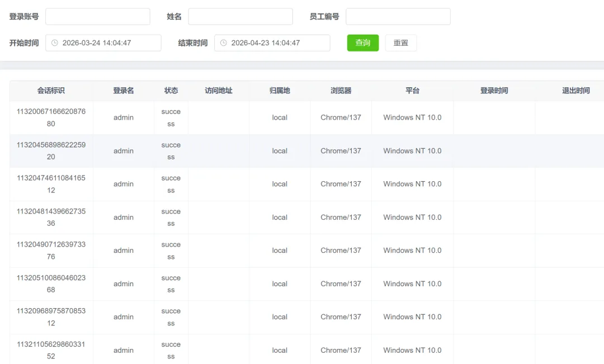Image resolution: width=604 pixels, height=364 pixels.
Task: Click admin in row 1132045689862225920
Action: tap(123, 150)
